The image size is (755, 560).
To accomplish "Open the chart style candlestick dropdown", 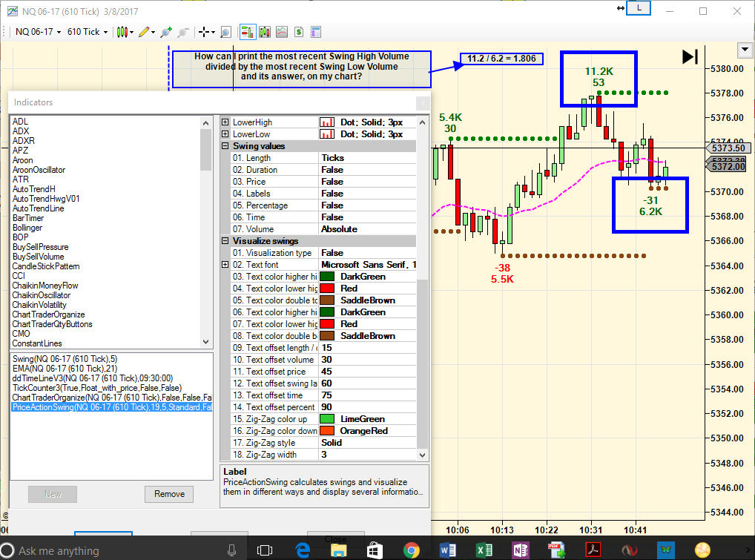I will coord(125,32).
